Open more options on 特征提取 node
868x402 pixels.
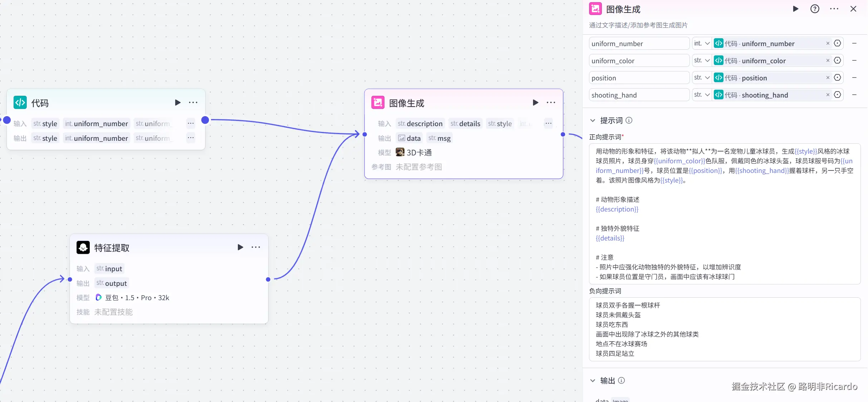256,247
